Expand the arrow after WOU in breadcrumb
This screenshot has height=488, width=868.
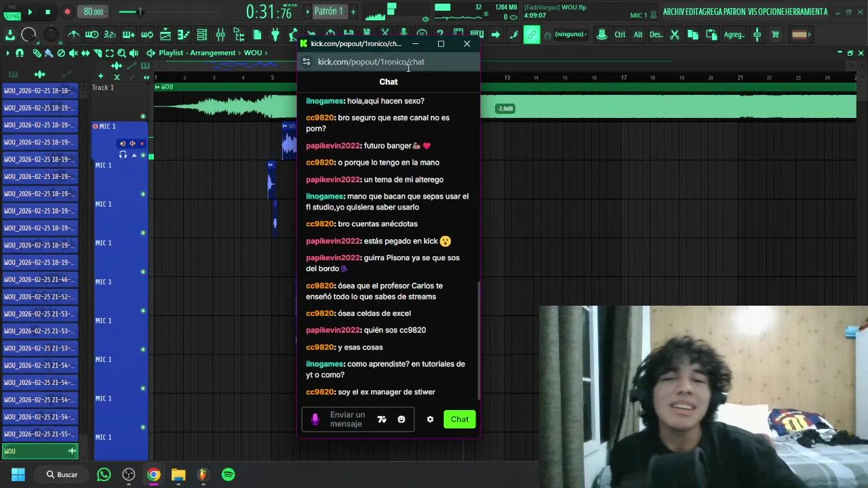click(267, 53)
